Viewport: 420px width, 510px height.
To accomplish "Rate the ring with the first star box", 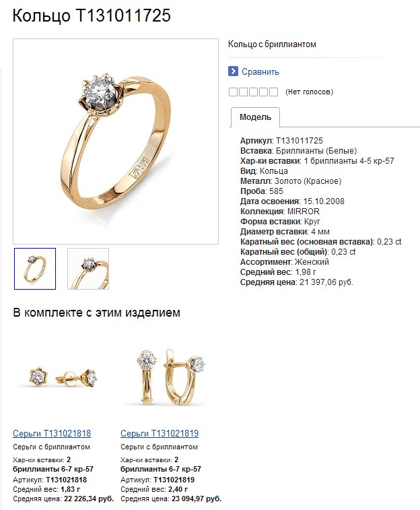I will [233, 92].
